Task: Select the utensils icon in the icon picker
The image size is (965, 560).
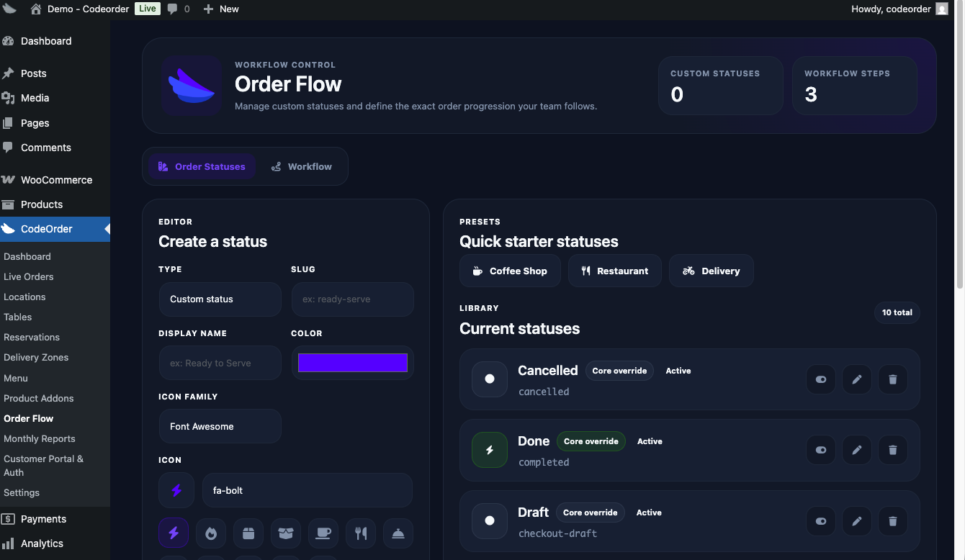Action: click(x=361, y=533)
